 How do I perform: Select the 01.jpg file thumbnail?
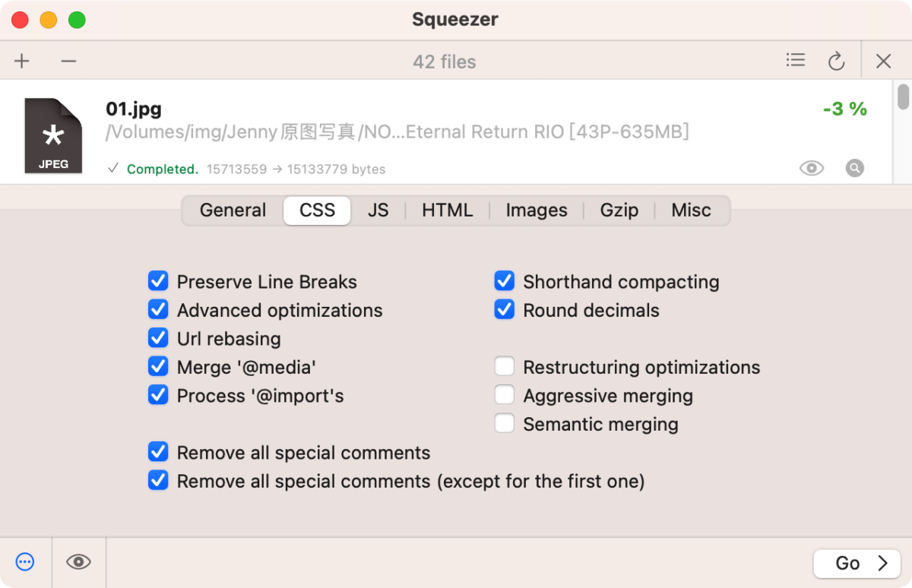click(x=53, y=135)
